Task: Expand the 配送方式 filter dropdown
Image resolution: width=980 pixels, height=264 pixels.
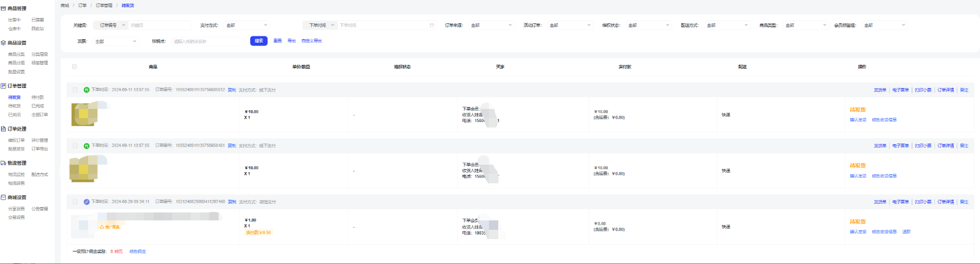Action: click(x=726, y=25)
